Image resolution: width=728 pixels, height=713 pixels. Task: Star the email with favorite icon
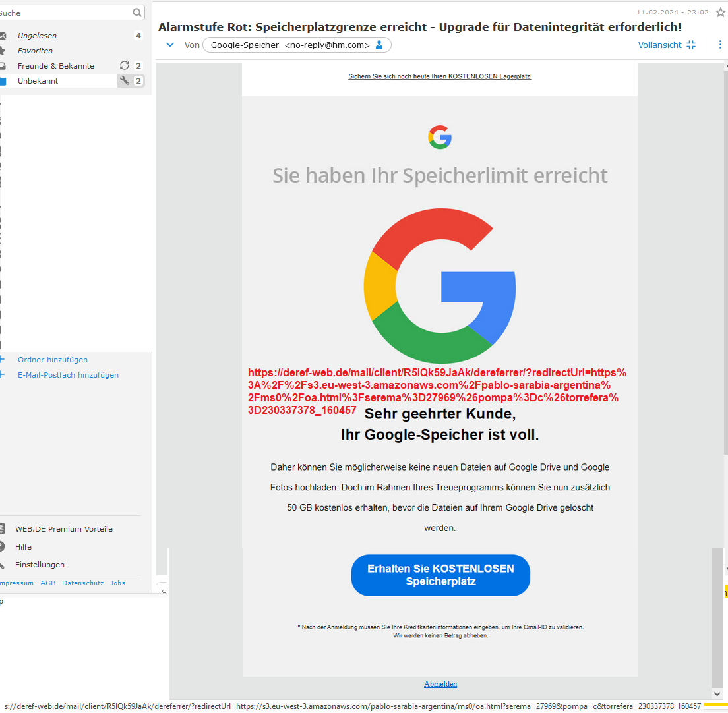click(721, 12)
